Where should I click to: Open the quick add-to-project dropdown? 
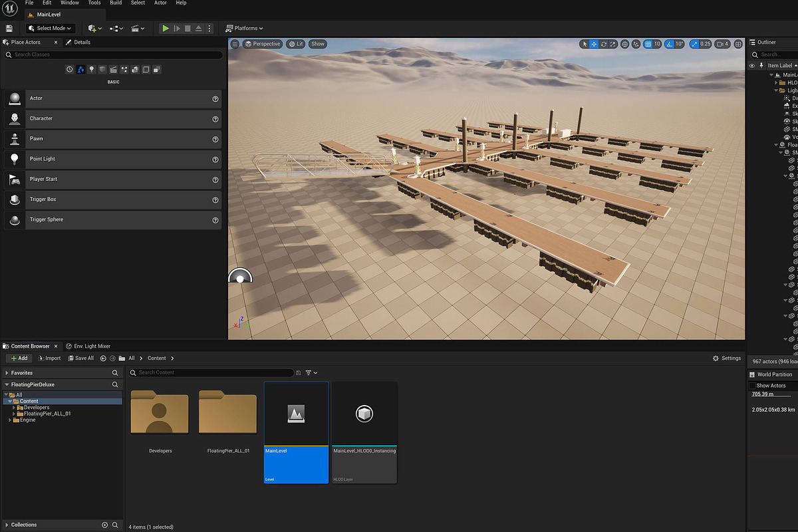[x=94, y=29]
